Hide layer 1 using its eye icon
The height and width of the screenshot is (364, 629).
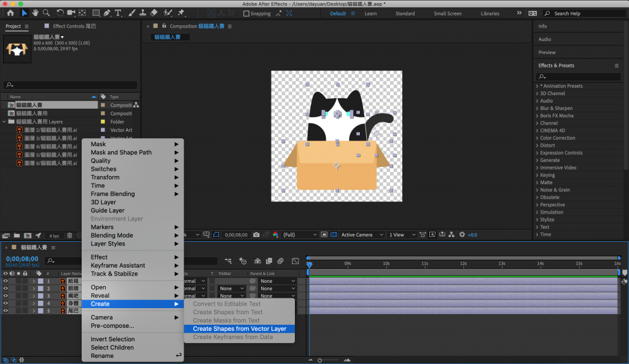click(x=6, y=281)
